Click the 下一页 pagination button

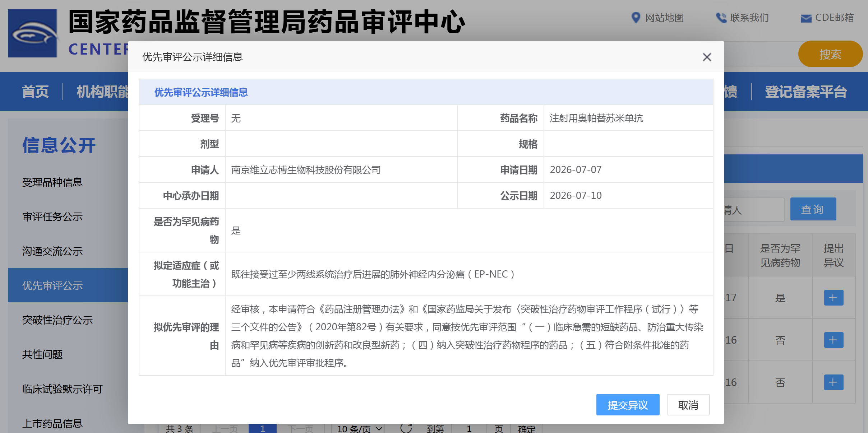pyautogui.click(x=300, y=429)
